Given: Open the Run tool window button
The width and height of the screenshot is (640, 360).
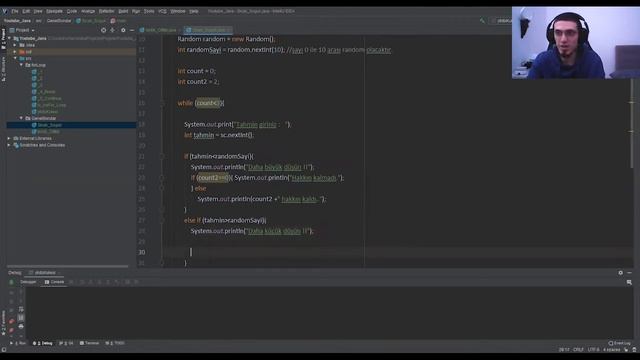Looking at the screenshot, I should coord(18,343).
